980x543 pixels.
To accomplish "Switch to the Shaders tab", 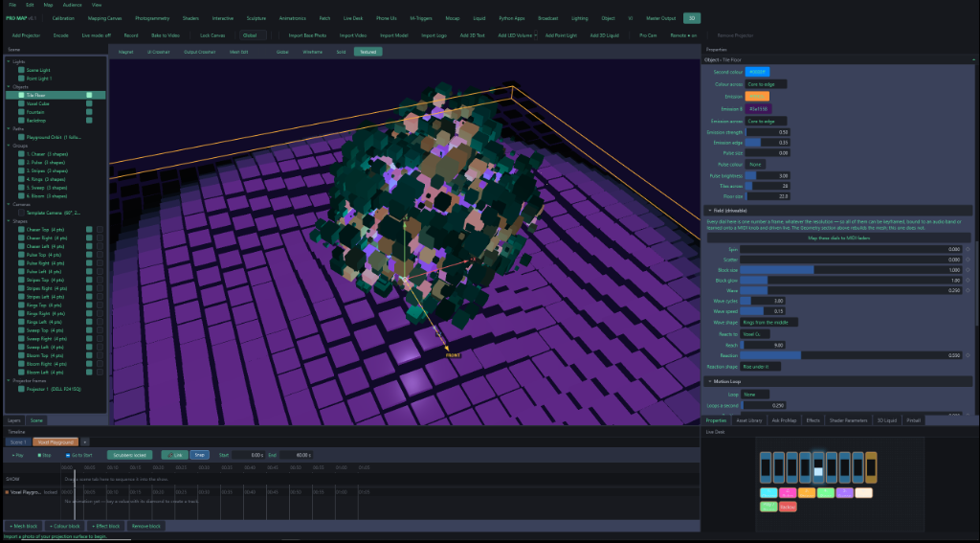I will [x=190, y=18].
